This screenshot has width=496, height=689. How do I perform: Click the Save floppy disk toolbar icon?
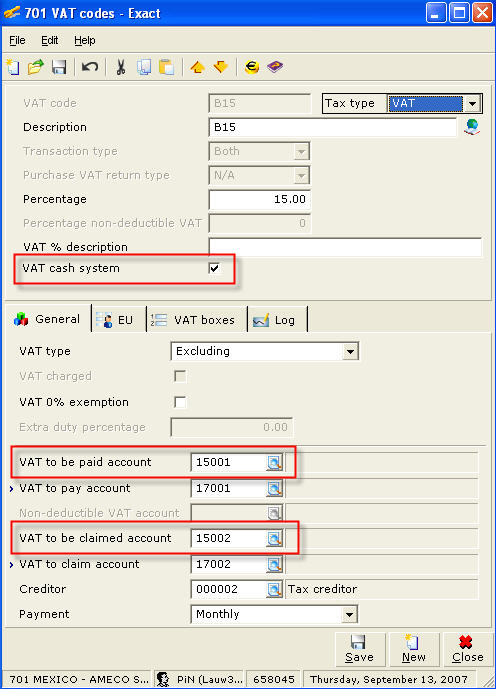[59, 67]
